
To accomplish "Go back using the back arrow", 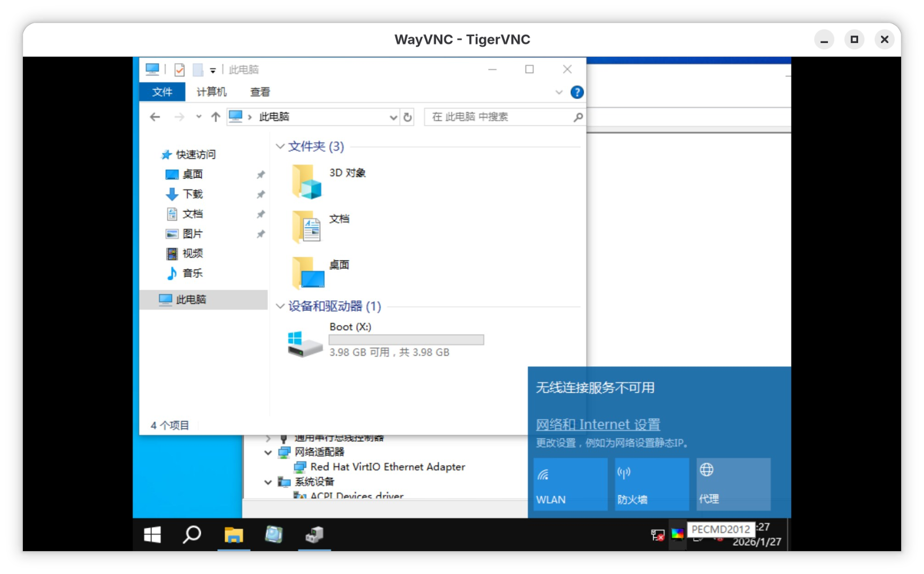I will (x=155, y=117).
